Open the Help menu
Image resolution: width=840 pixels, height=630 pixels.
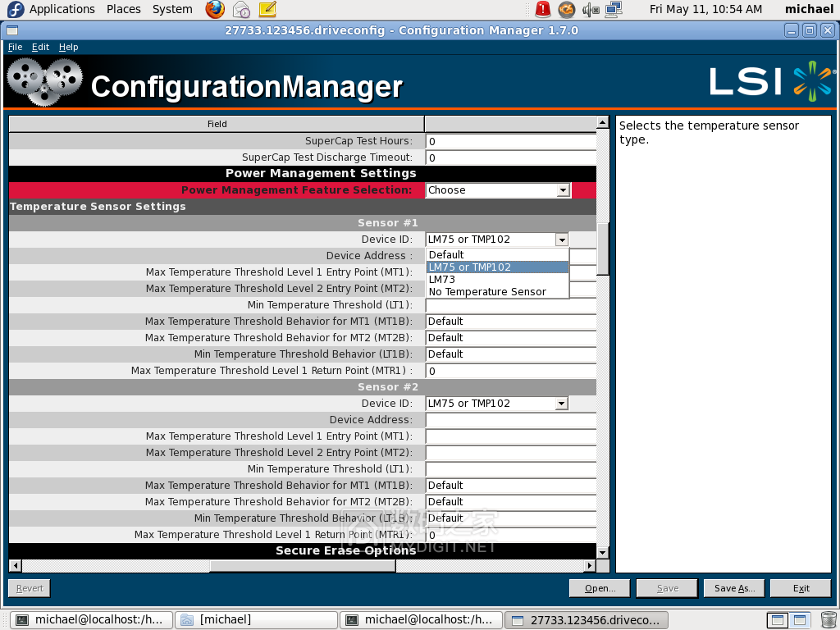point(69,47)
